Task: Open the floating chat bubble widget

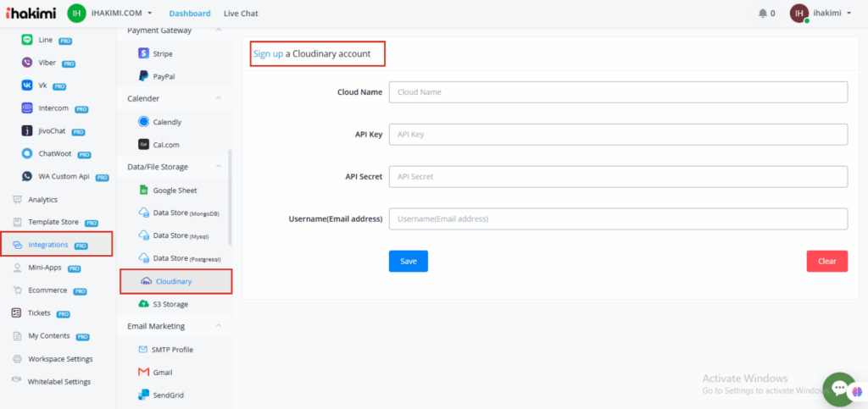Action: [x=839, y=389]
